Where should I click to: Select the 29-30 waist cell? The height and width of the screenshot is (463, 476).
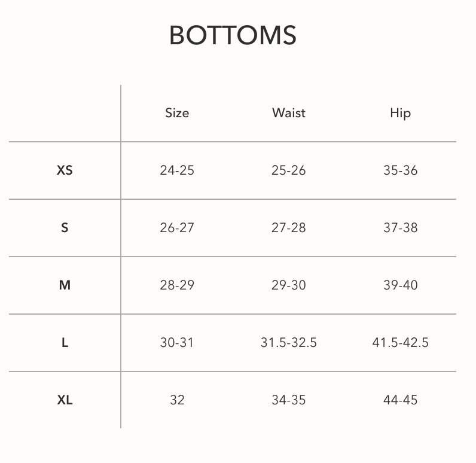click(x=289, y=285)
